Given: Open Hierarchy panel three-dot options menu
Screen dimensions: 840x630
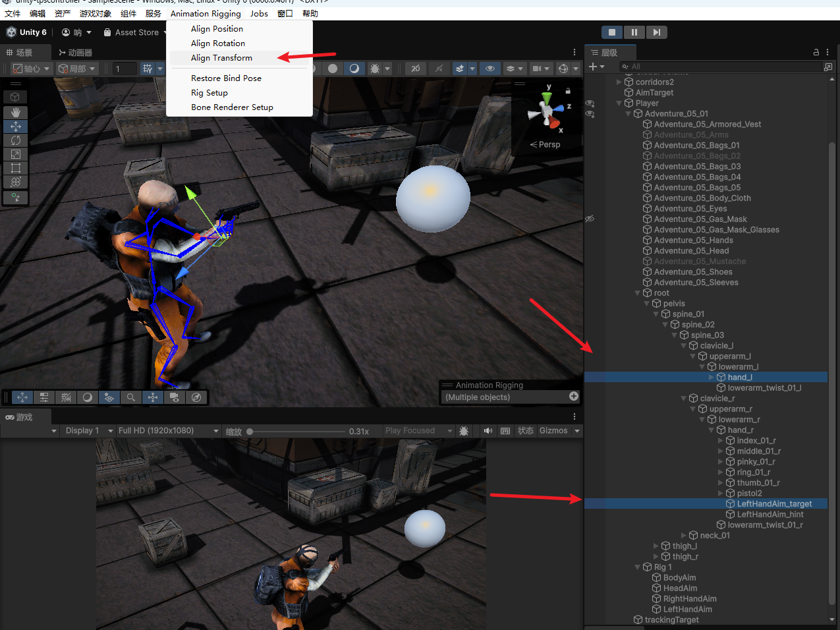Looking at the screenshot, I should (x=827, y=52).
